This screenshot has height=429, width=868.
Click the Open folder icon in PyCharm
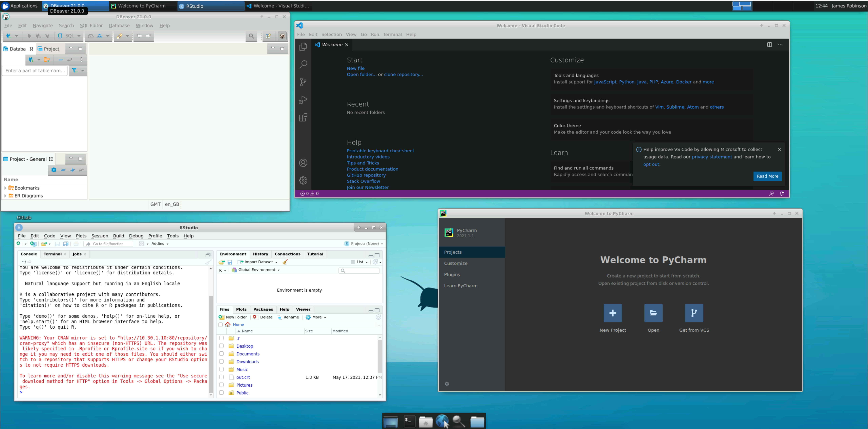click(653, 313)
